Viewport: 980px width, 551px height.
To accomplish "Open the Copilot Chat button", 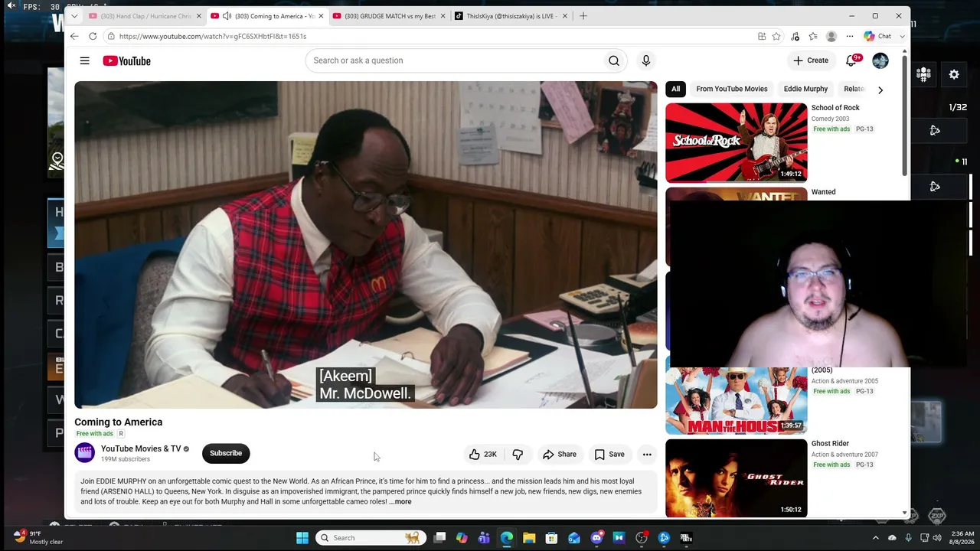I will coord(877,36).
